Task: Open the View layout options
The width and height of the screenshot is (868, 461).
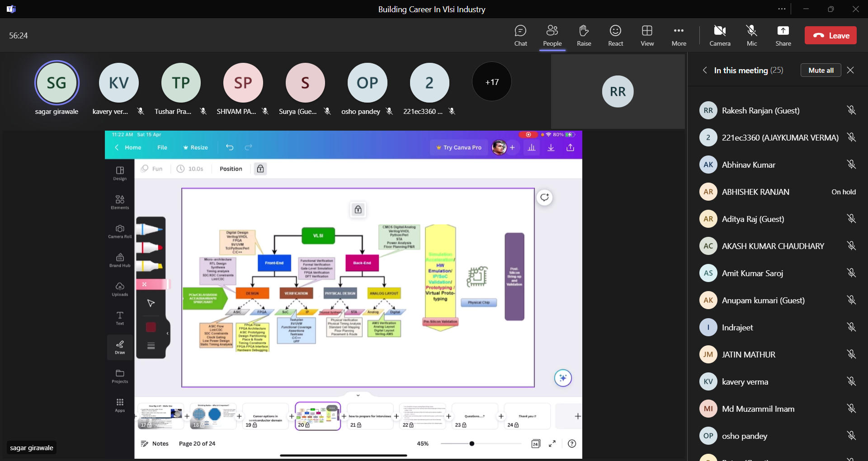Action: pos(647,35)
